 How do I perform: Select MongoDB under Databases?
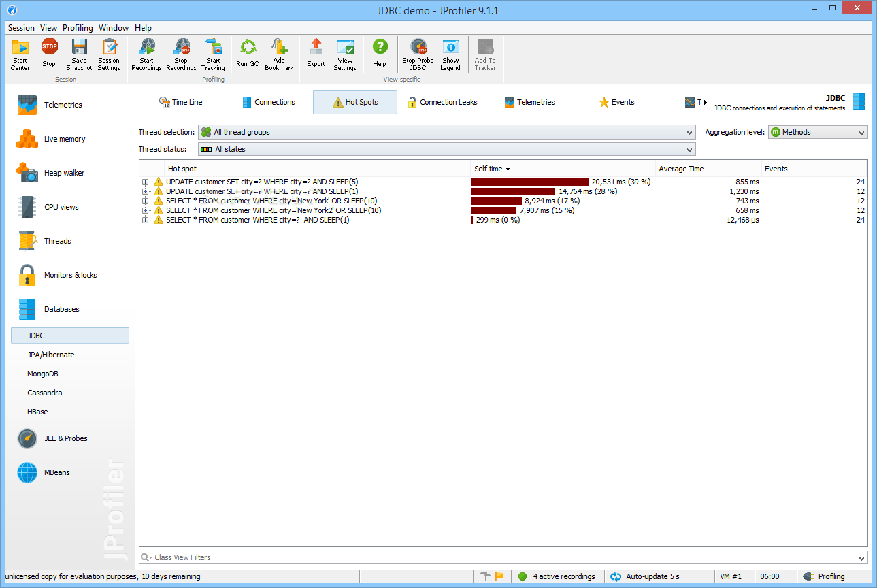(x=44, y=374)
